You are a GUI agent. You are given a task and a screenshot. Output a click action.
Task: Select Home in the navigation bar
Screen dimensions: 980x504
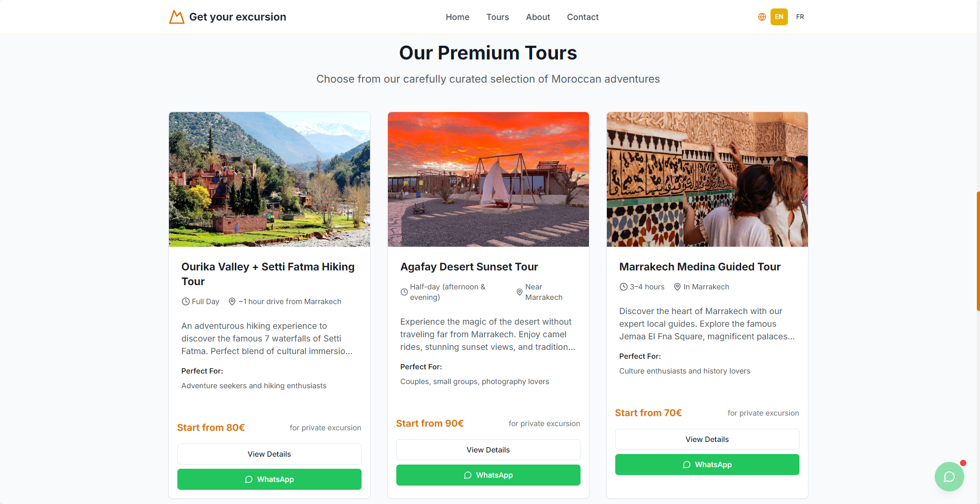click(x=457, y=17)
